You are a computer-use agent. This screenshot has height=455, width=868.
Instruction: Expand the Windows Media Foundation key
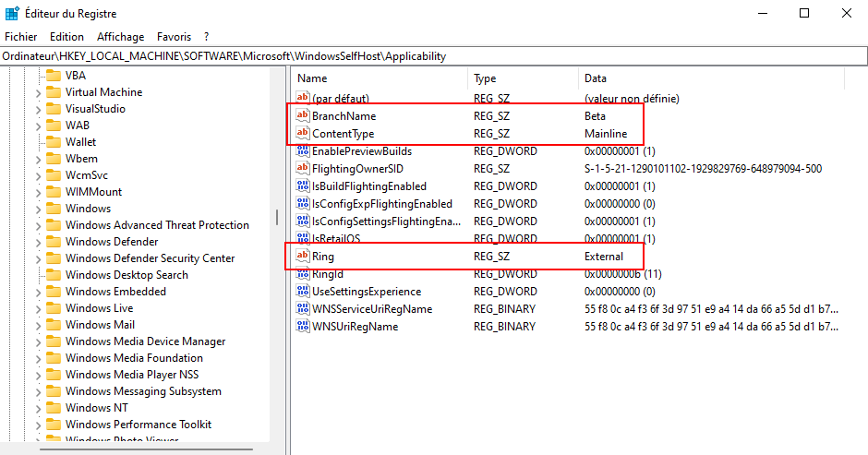point(38,359)
